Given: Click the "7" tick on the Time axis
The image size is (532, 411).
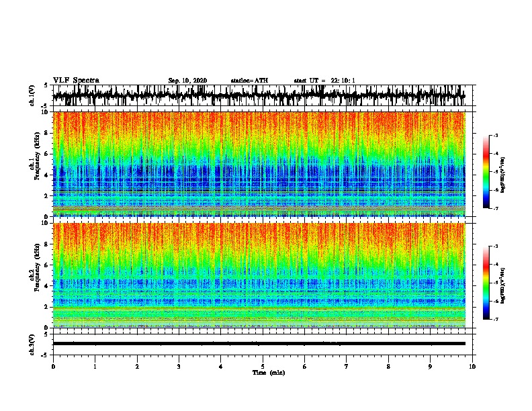Looking at the screenshot, I should coord(347,366).
